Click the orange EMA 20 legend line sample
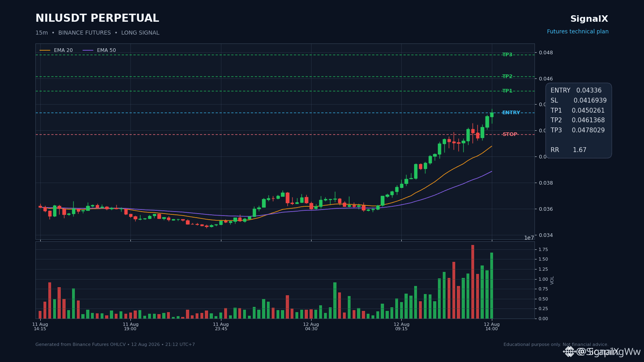The height and width of the screenshot is (362, 644). [x=45, y=50]
